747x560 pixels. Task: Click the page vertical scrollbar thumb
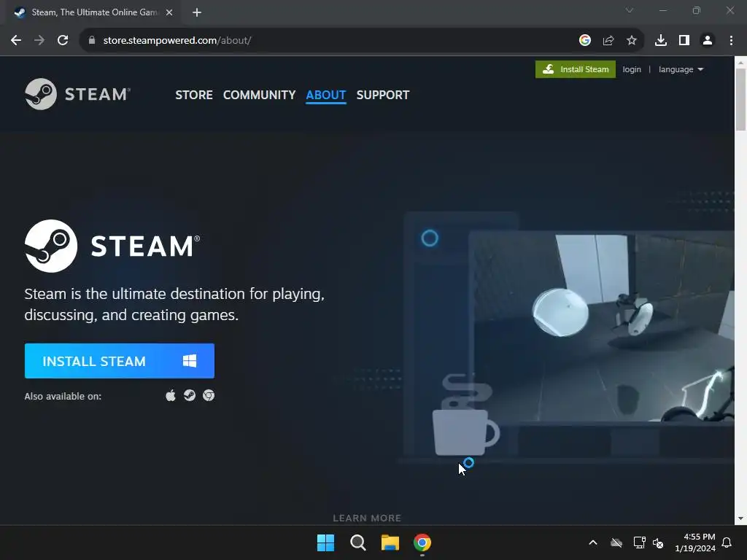click(740, 99)
